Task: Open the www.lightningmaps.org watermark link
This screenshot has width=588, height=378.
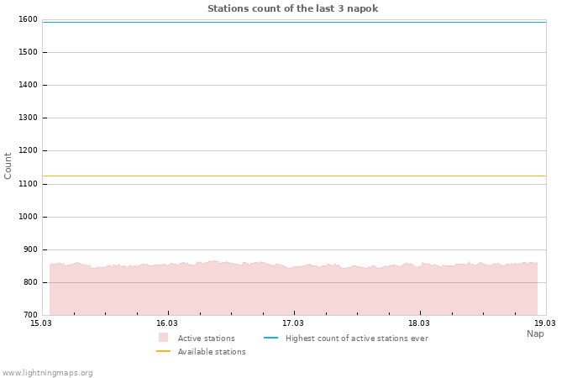Action: click(x=47, y=373)
